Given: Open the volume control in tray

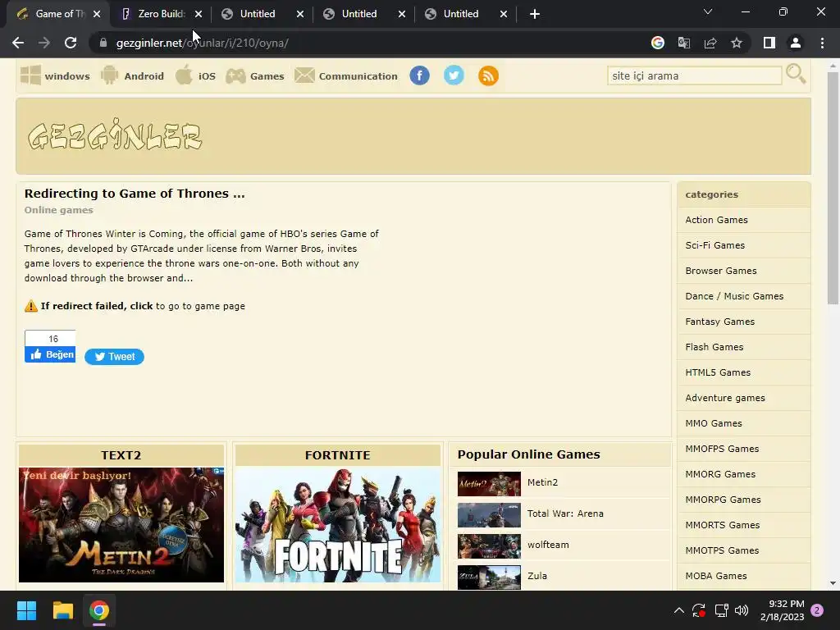Looking at the screenshot, I should click(x=742, y=610).
